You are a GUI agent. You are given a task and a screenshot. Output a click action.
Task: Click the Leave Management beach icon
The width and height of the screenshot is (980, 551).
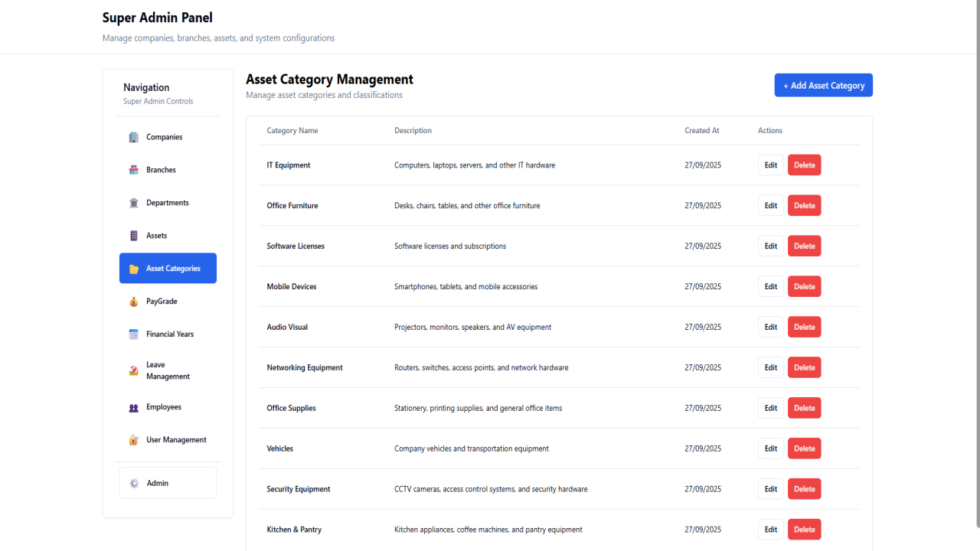click(134, 370)
